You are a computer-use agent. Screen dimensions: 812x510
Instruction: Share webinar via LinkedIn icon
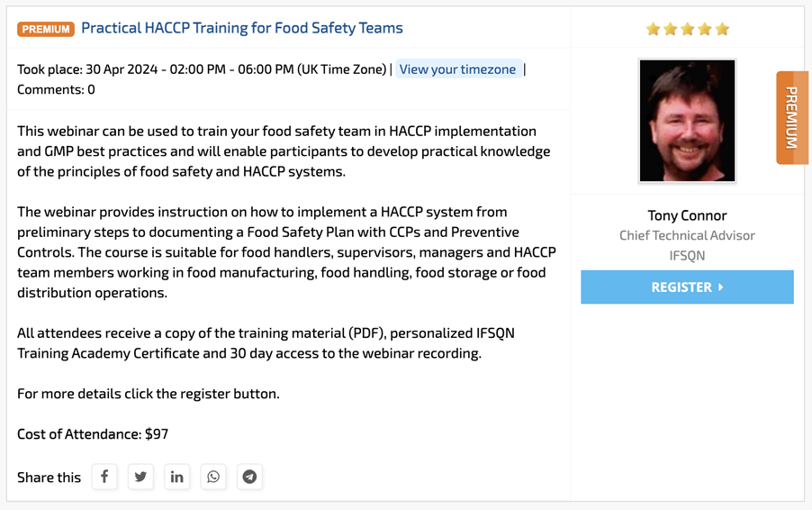pyautogui.click(x=176, y=477)
